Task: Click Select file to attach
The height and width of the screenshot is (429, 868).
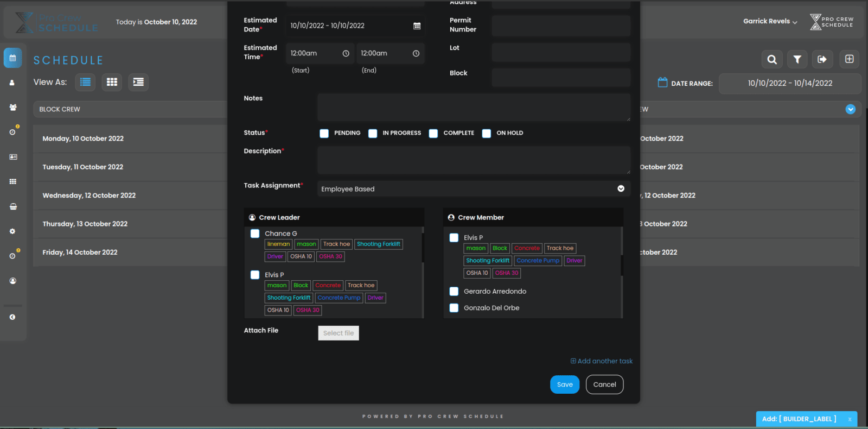Action: (339, 333)
